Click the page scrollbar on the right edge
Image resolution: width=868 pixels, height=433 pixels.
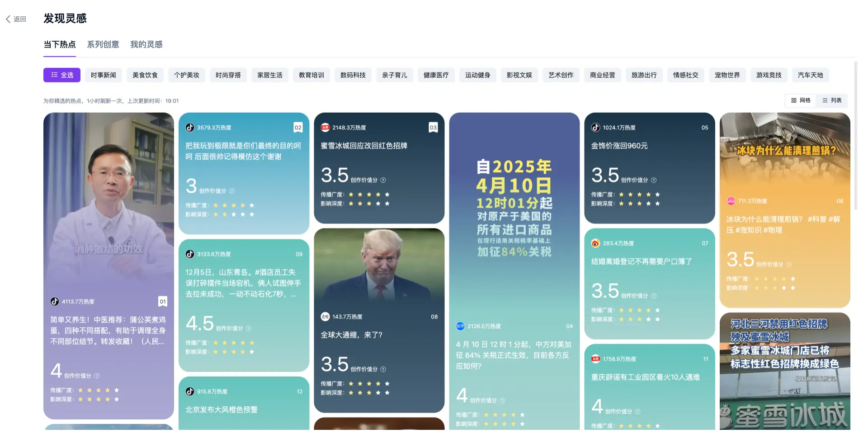point(855,136)
